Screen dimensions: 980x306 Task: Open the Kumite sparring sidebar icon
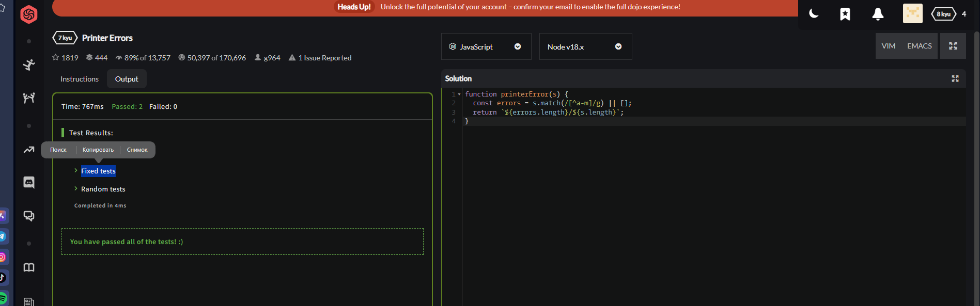click(x=29, y=98)
